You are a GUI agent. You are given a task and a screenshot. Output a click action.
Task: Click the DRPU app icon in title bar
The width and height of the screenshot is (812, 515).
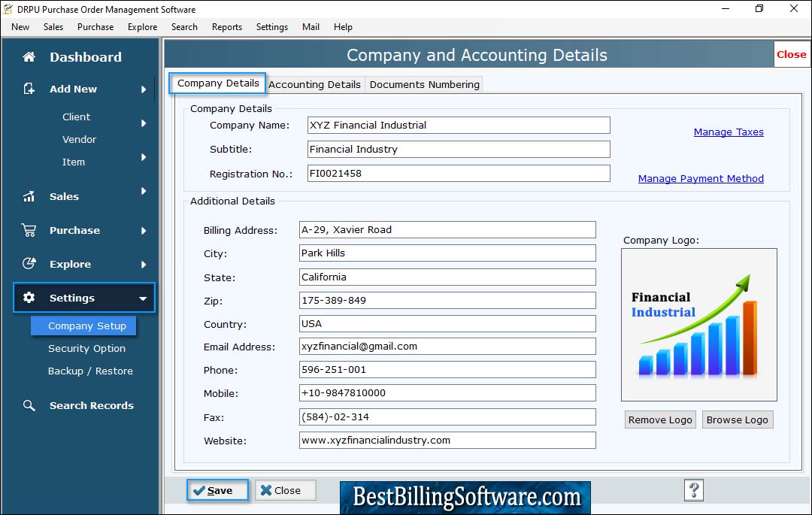tap(8, 9)
